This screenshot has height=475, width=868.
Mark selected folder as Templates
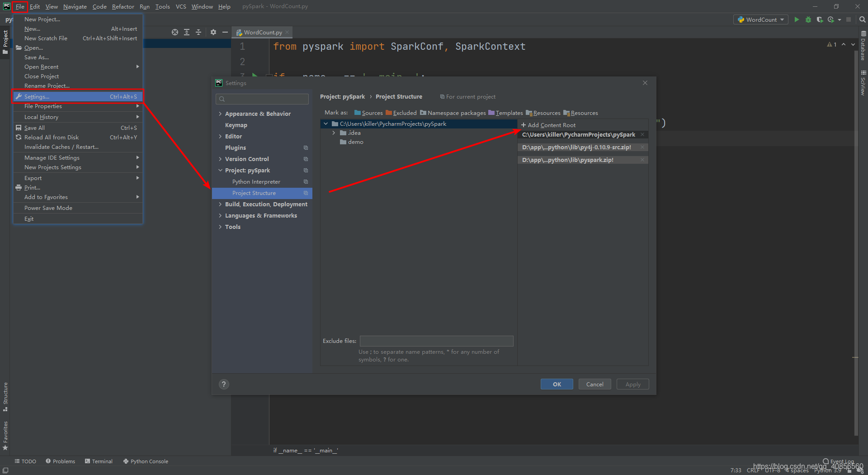coord(505,113)
